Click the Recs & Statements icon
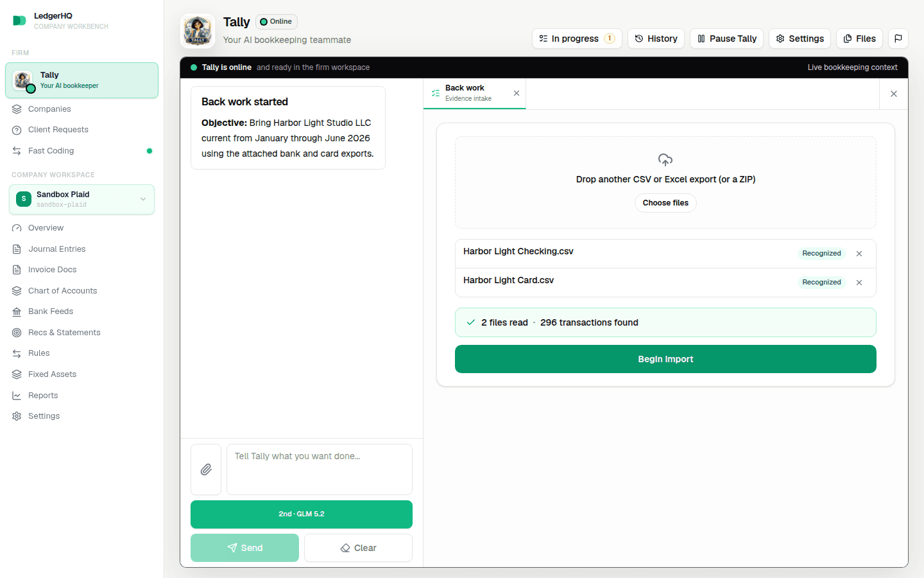This screenshot has height=578, width=924. (x=17, y=333)
